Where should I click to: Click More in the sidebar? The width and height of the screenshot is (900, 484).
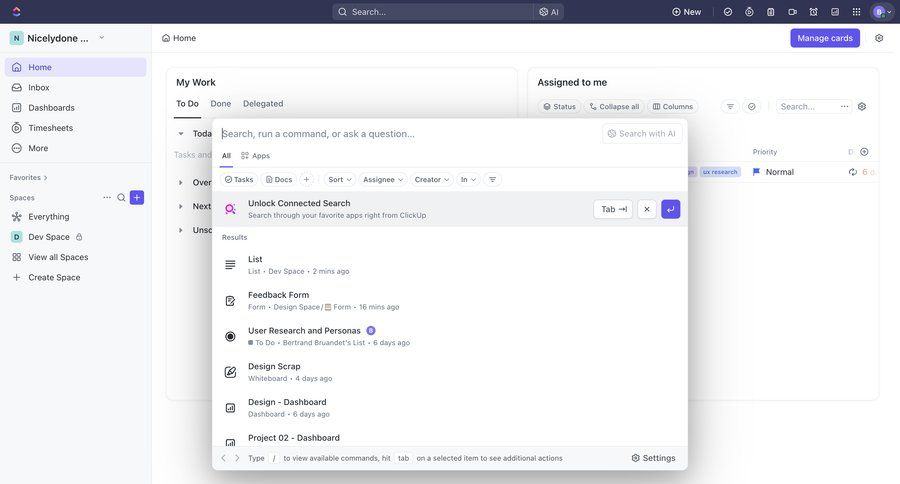pos(75,148)
